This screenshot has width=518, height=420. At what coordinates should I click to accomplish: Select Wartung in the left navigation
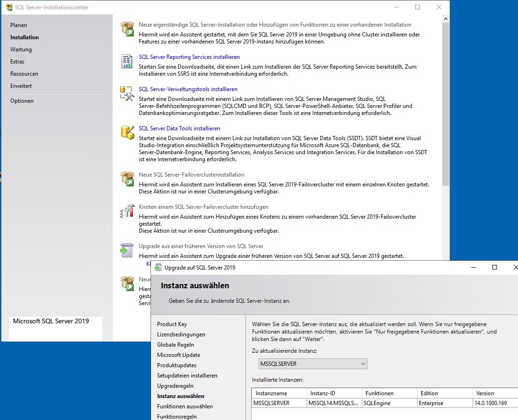pyautogui.click(x=21, y=50)
